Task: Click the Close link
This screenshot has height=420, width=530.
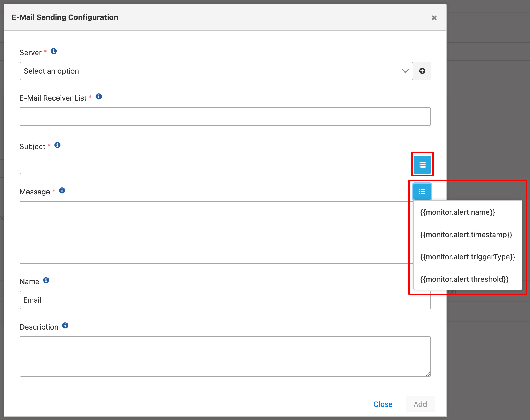Action: pyautogui.click(x=383, y=404)
